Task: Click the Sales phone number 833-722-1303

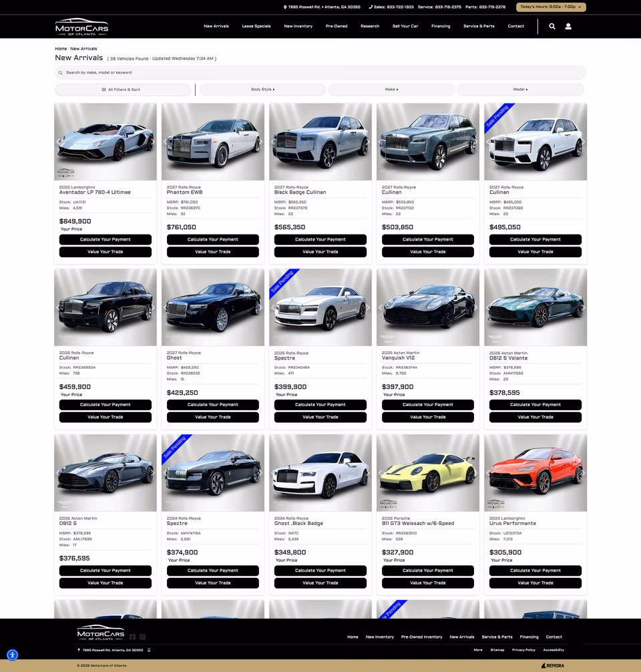Action: coord(401,7)
